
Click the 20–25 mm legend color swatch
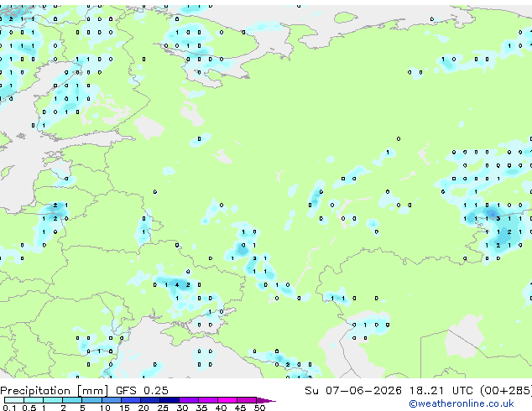tap(150, 400)
